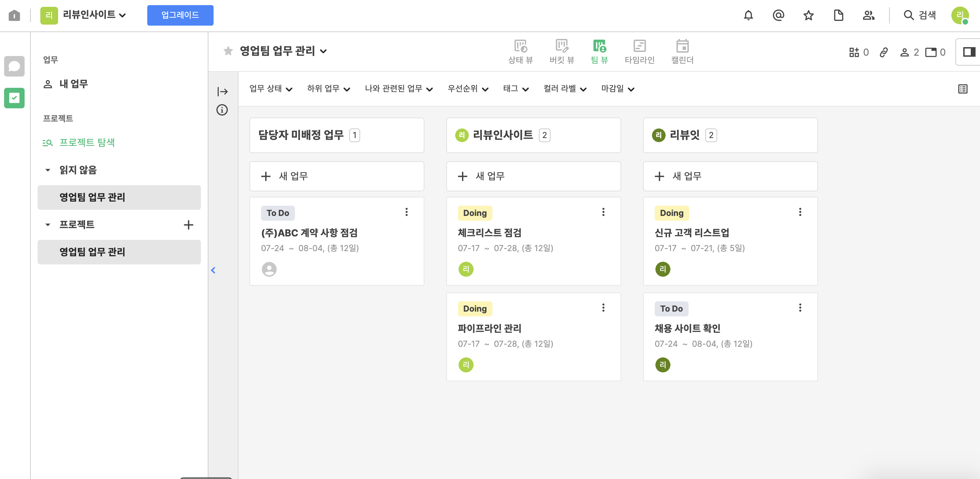Open the 우선순위 filter dropdown

click(x=467, y=88)
